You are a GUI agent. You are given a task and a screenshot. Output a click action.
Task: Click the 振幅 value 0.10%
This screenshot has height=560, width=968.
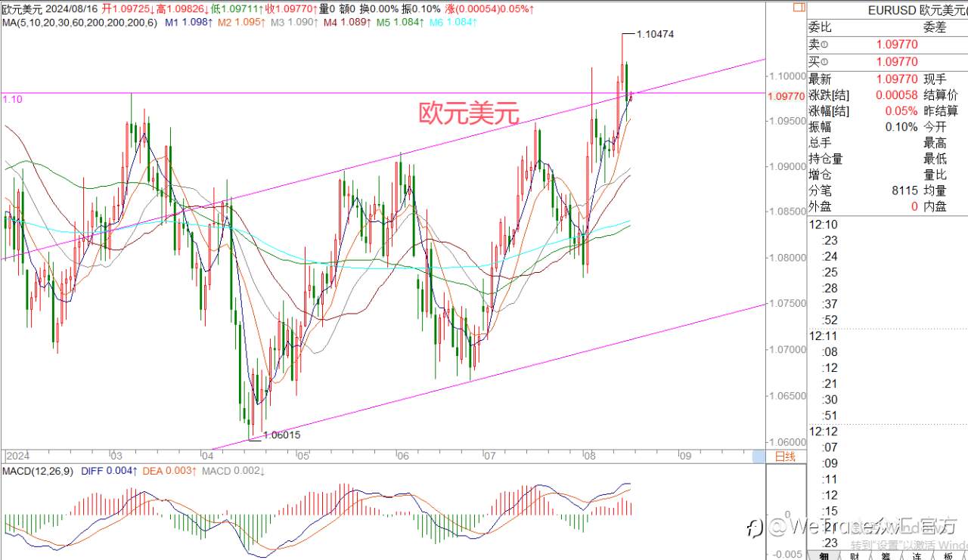(901, 127)
